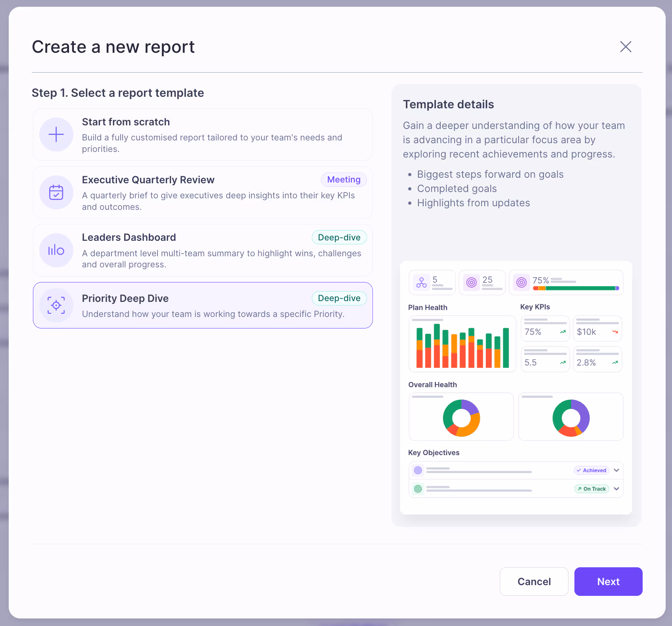
Task: Close the Create a new report dialog
Action: (626, 47)
